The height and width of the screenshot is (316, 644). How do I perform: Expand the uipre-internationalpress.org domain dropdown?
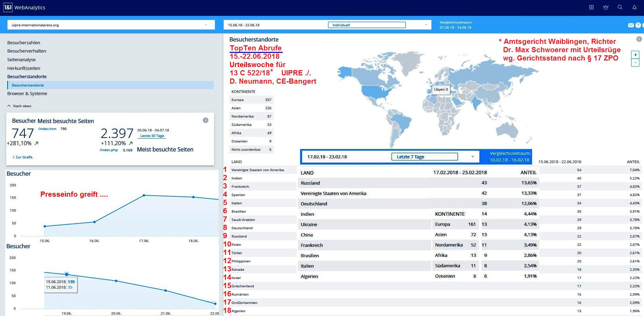point(206,25)
